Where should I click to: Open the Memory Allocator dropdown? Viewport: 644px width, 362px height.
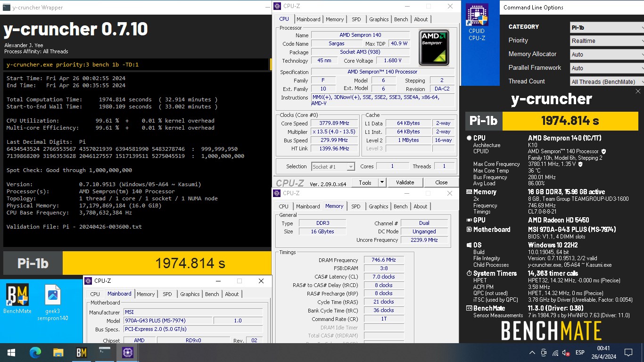607,55
